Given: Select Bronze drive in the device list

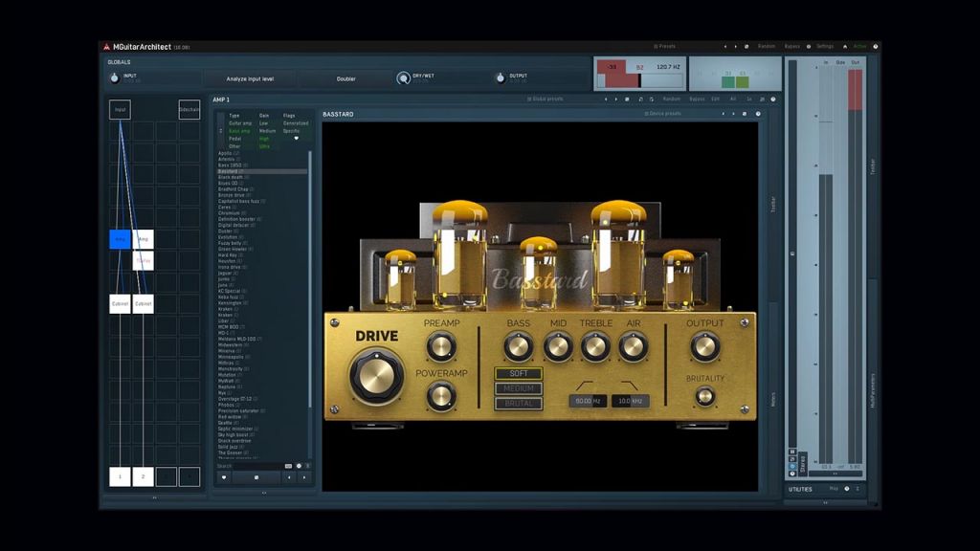Looking at the screenshot, I should click(262, 195).
